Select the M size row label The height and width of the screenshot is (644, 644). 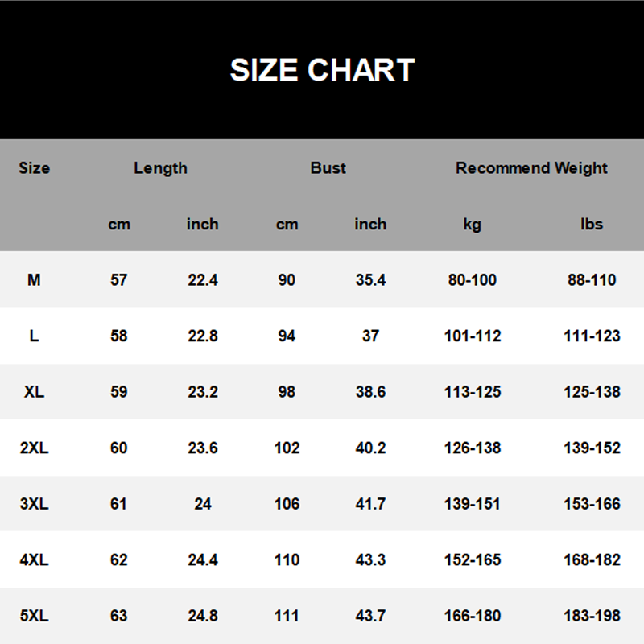coord(34,280)
